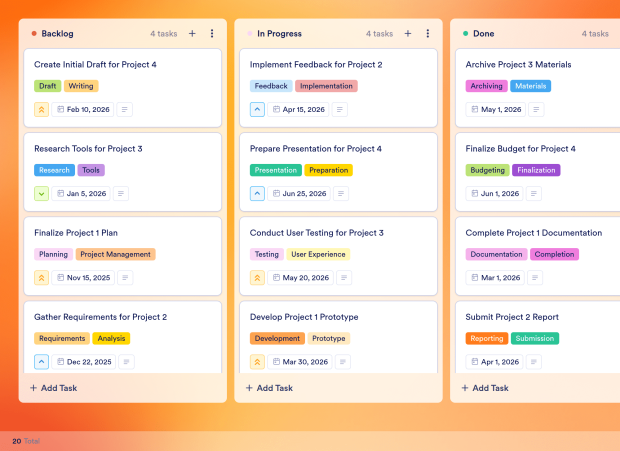Click priority icon on Prepare Presentation card
Viewport: 620px width, 451px height.
pos(257,194)
